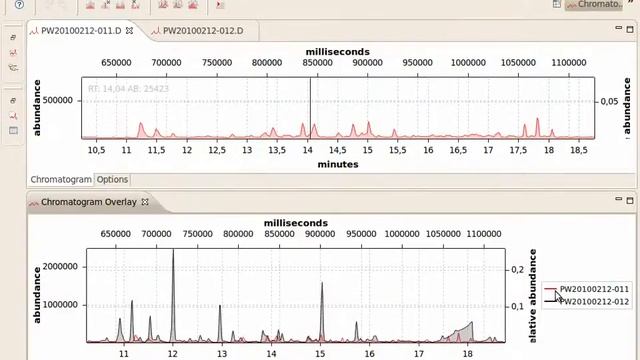Click the red arrow toolbar icon
640x360 pixels.
pos(220,4)
